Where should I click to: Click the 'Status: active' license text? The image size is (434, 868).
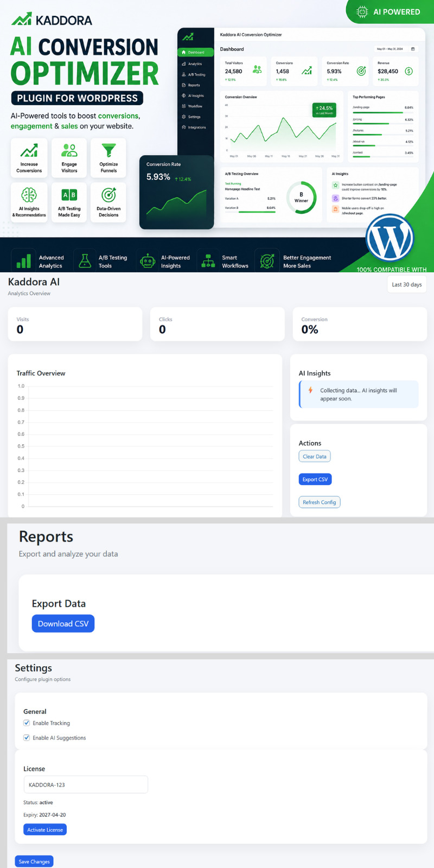[38, 802]
